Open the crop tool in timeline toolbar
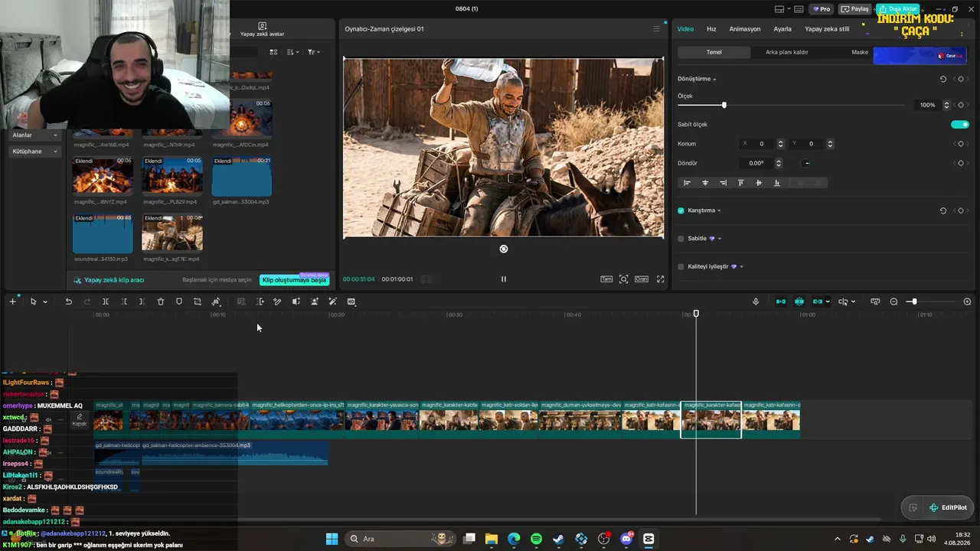The width and height of the screenshot is (980, 551). pos(198,302)
